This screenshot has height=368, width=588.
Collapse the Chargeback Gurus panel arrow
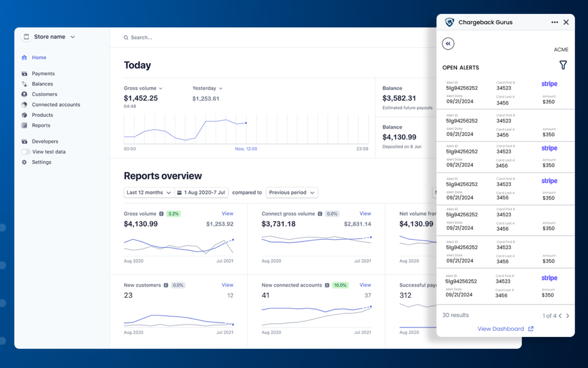[x=448, y=44]
